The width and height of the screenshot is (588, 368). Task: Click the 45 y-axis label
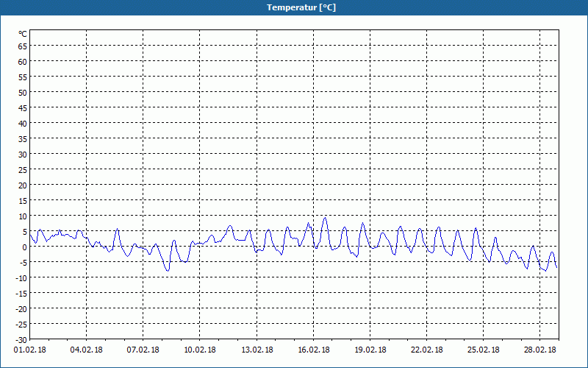[23, 108]
